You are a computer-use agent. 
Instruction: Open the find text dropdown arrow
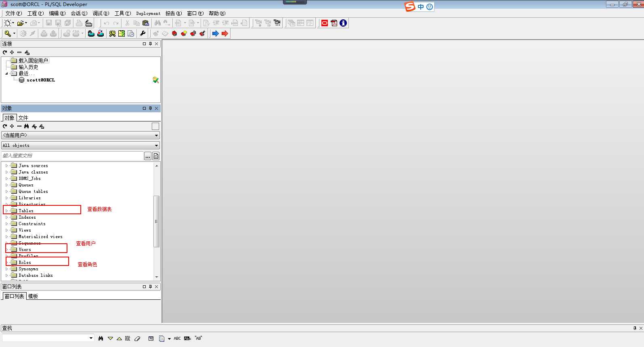click(x=91, y=338)
